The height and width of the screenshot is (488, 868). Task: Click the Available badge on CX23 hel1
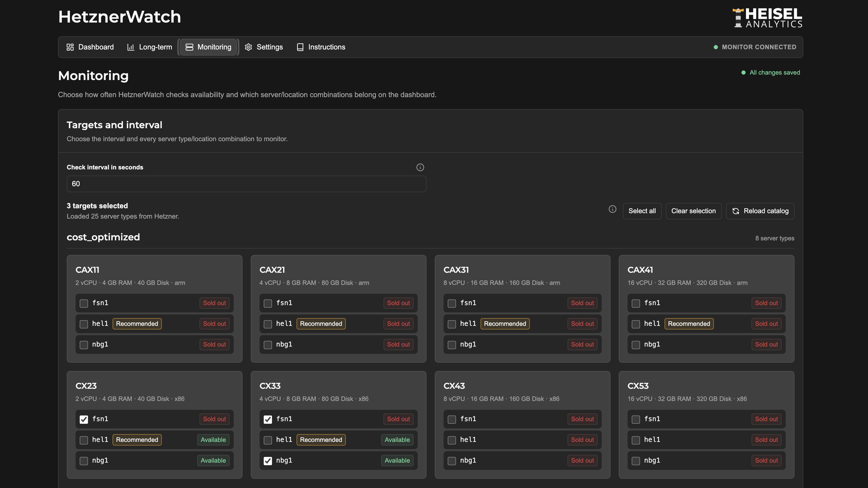(213, 440)
